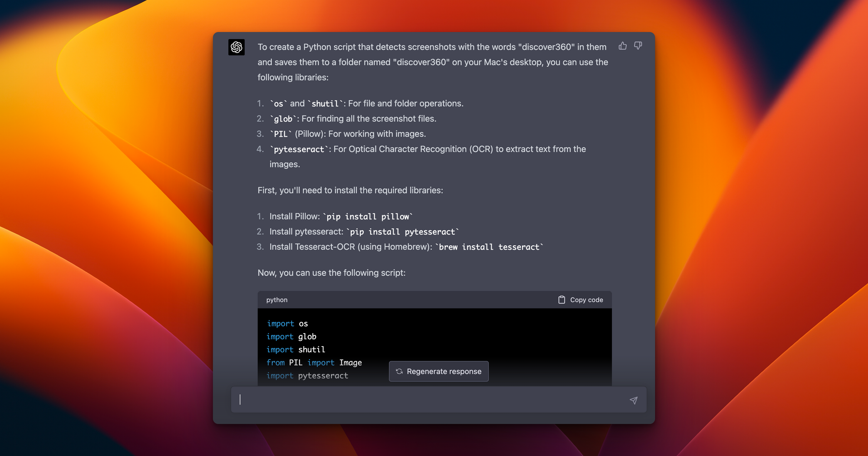This screenshot has width=868, height=456.
Task: Click the 'import shutil' code line
Action: (x=296, y=350)
